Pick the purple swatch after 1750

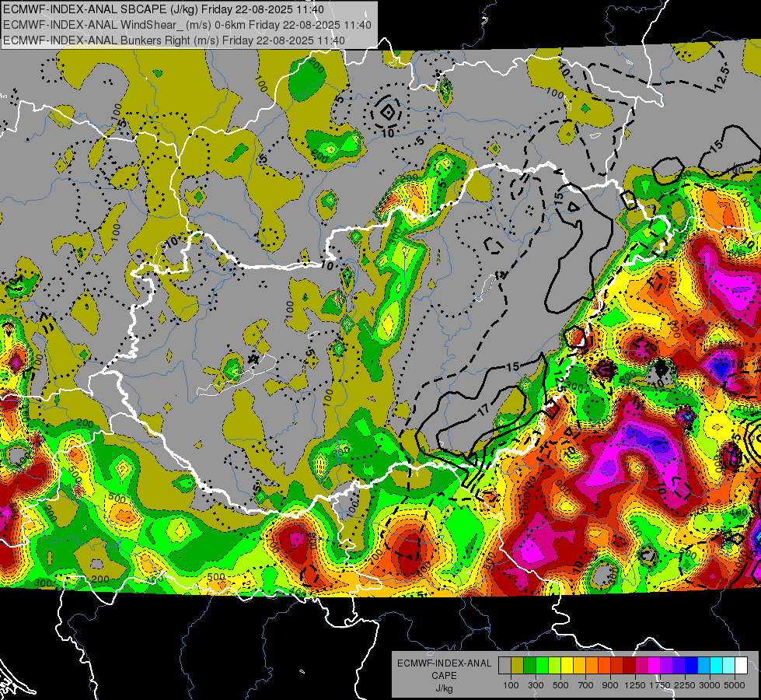pyautogui.click(x=666, y=666)
